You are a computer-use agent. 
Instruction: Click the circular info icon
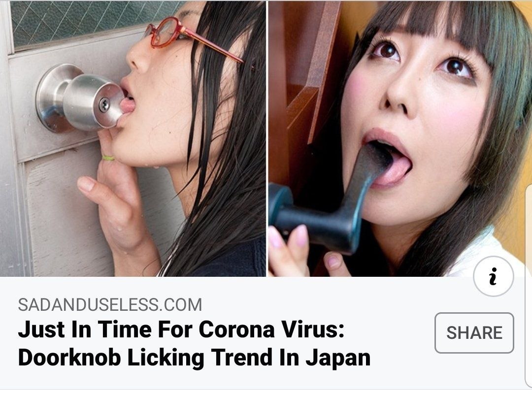click(x=493, y=276)
